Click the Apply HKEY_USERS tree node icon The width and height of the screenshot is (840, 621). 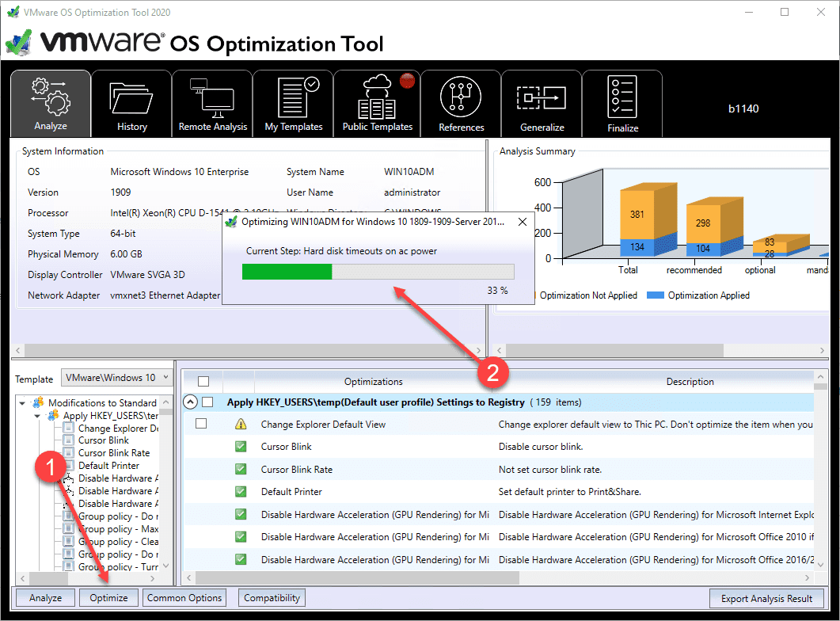point(53,416)
